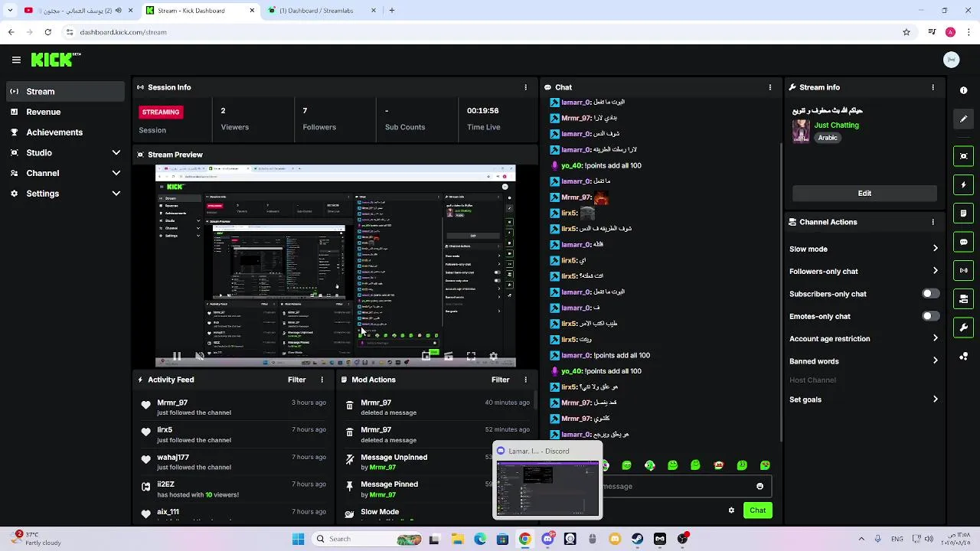Pause the stream preview player
980x551 pixels.
click(176, 357)
